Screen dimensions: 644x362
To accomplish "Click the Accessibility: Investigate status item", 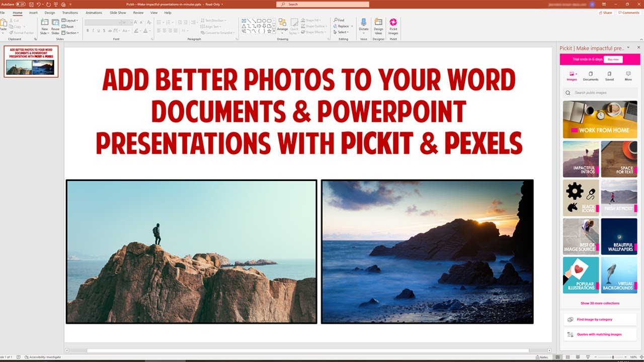I will [43, 357].
